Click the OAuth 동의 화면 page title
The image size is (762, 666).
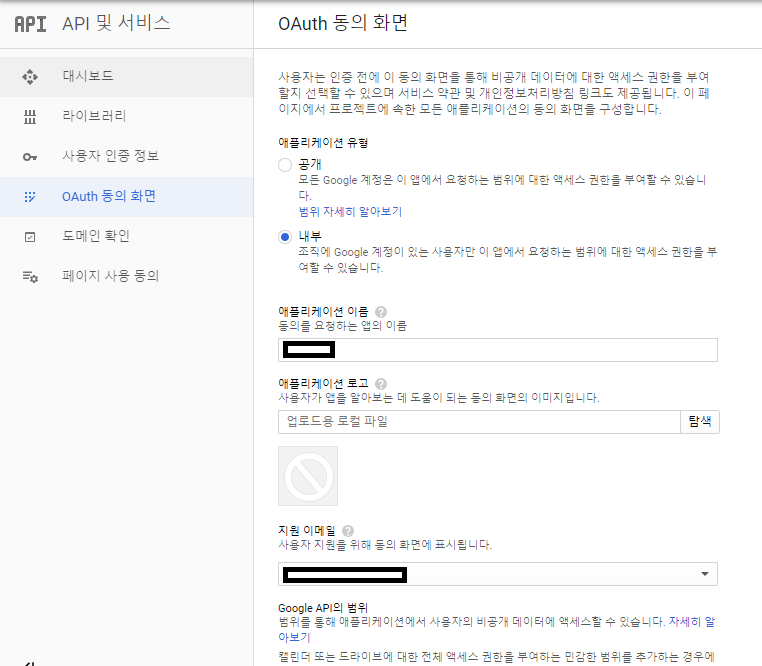pos(343,23)
